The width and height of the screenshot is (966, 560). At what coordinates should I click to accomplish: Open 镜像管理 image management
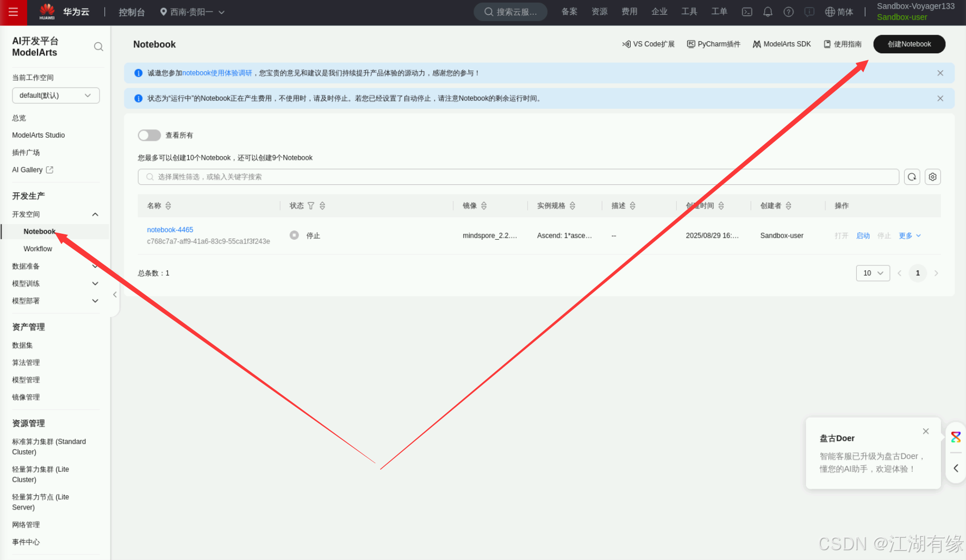(x=26, y=397)
